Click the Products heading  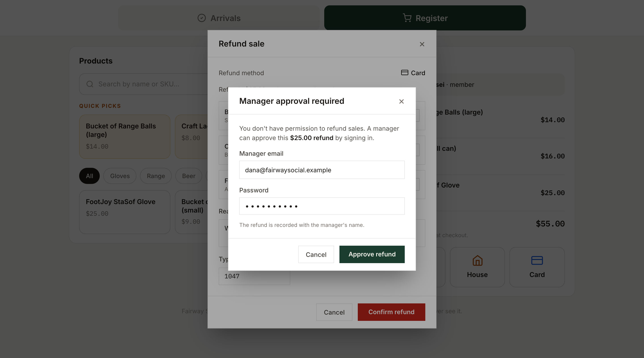coord(96,61)
